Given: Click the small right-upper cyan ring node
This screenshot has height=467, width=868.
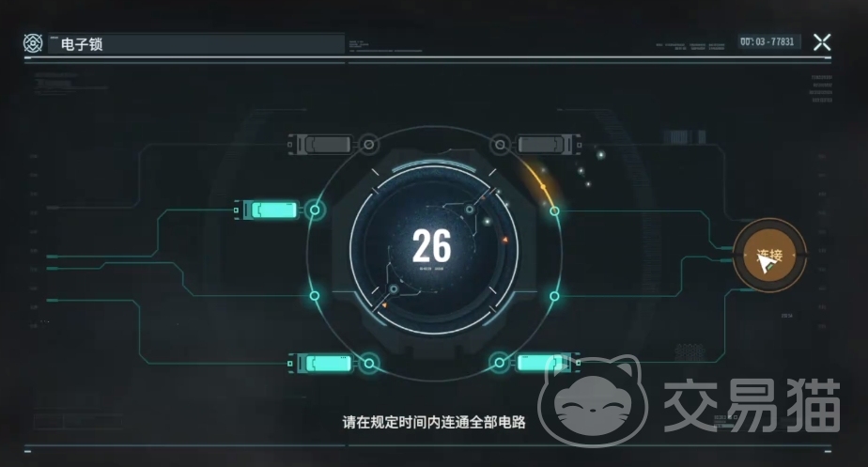Looking at the screenshot, I should [x=554, y=211].
